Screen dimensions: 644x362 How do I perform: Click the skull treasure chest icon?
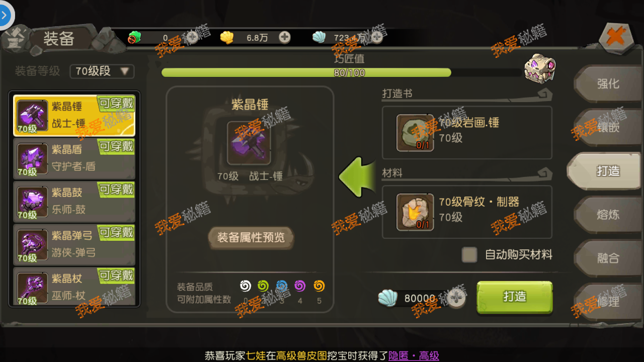539,67
